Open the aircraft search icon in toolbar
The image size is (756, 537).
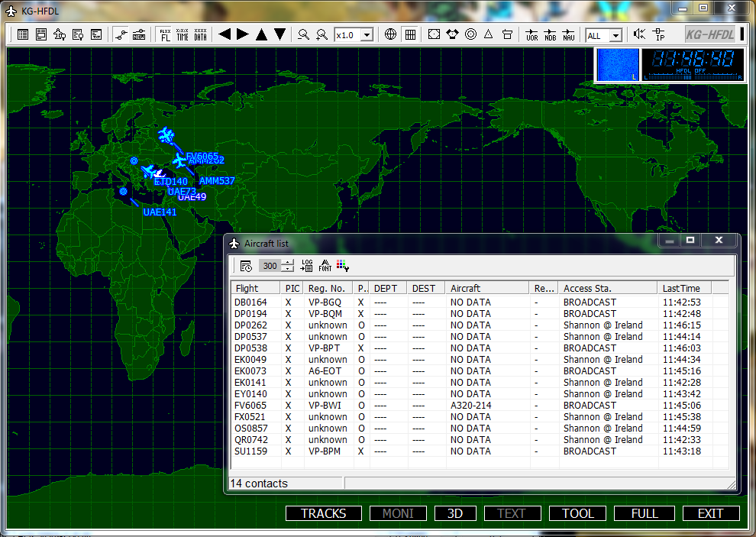click(x=60, y=34)
